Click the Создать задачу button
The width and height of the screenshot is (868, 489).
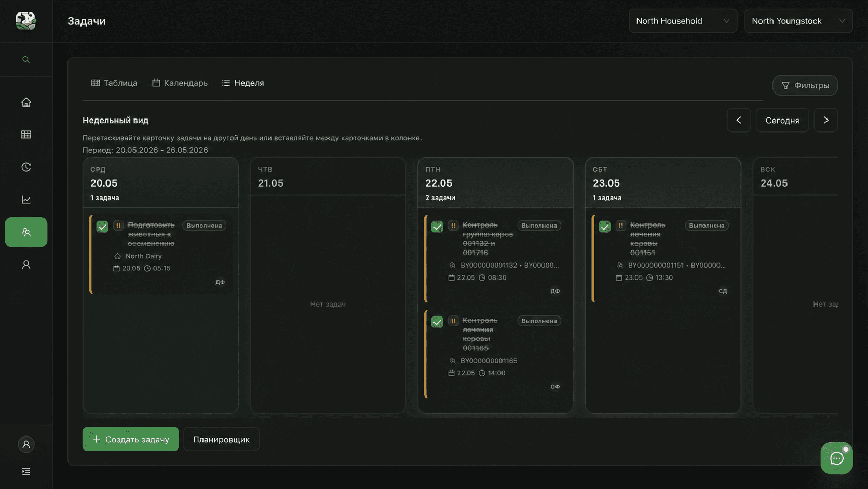pos(130,439)
